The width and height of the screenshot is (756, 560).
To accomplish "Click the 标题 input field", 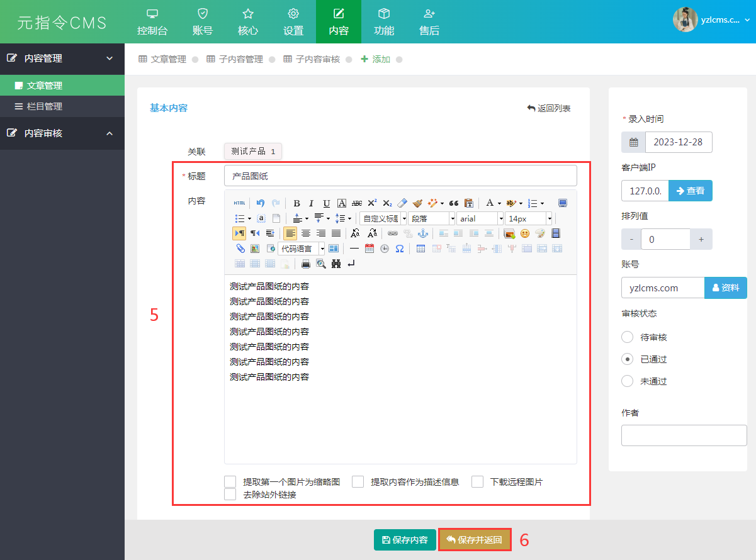I will pos(400,176).
